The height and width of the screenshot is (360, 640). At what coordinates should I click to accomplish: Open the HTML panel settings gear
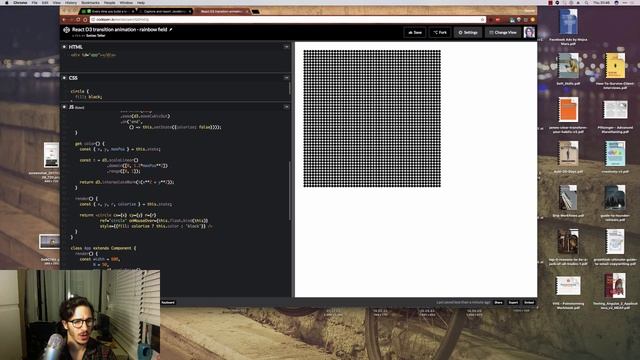pos(64,47)
